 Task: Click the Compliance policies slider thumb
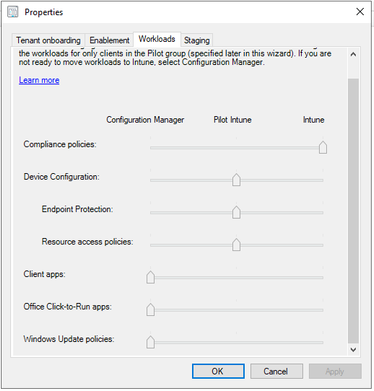323,147
